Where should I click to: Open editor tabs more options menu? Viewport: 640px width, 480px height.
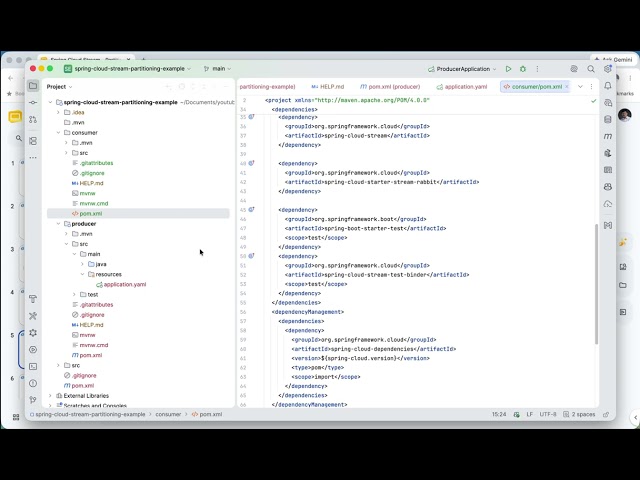tap(591, 87)
